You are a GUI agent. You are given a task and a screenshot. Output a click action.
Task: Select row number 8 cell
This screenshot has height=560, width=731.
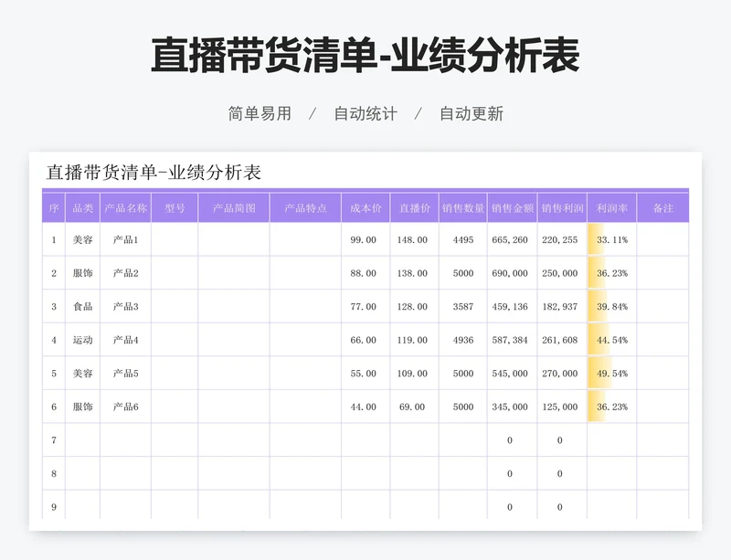point(54,474)
